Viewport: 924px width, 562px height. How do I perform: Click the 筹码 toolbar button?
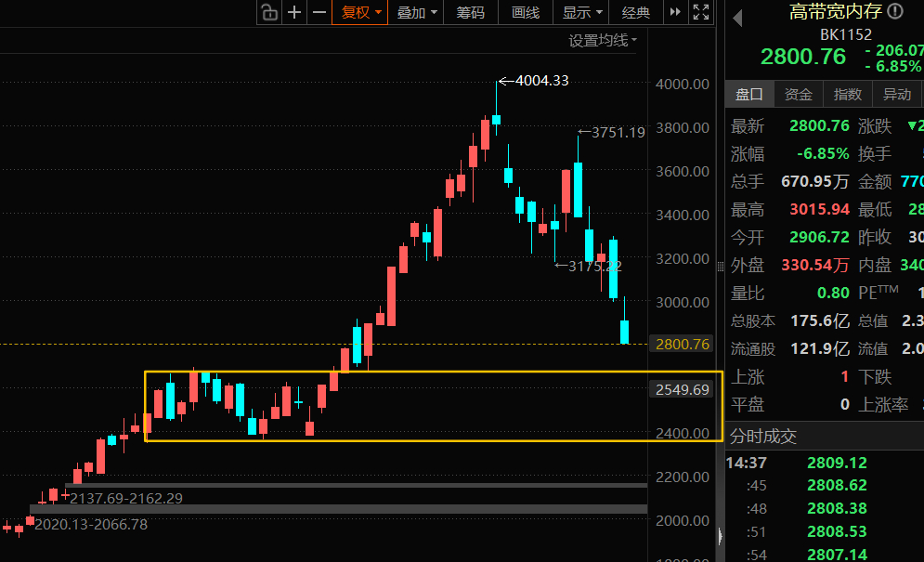(x=470, y=12)
